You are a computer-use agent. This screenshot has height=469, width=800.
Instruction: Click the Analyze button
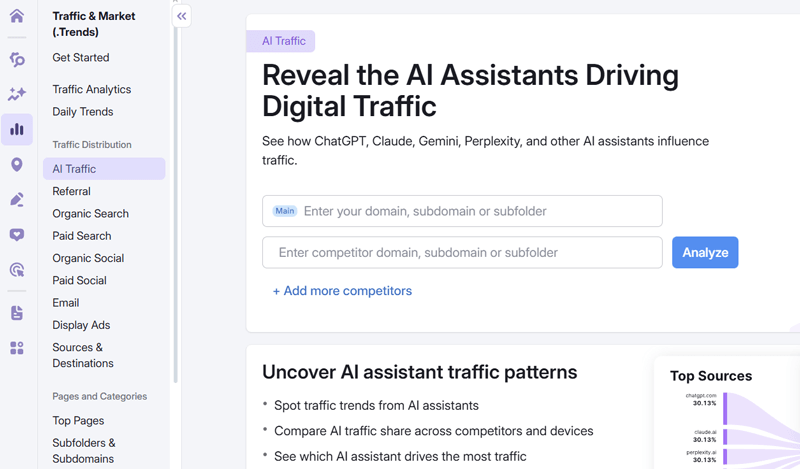tap(705, 252)
